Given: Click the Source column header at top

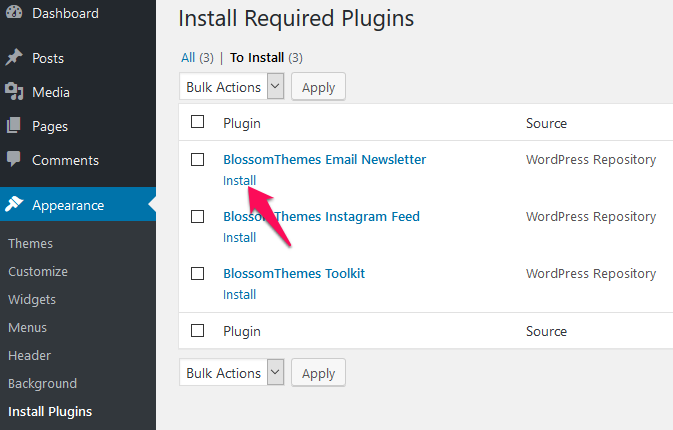Looking at the screenshot, I should coord(546,123).
